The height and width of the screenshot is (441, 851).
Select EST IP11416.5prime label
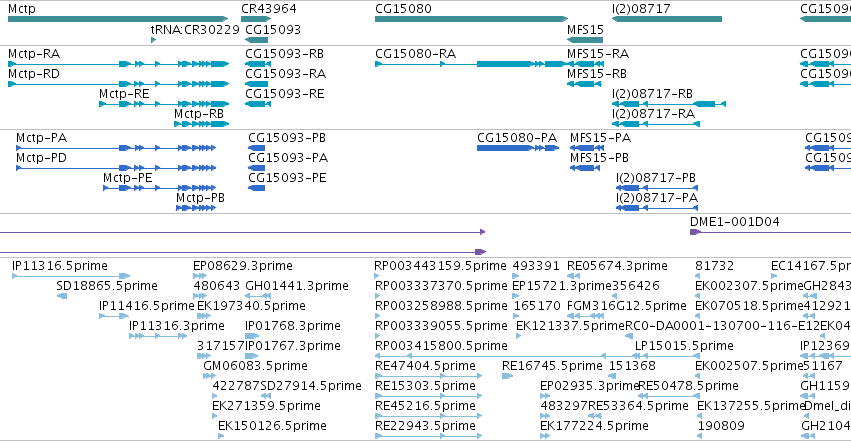[147, 306]
